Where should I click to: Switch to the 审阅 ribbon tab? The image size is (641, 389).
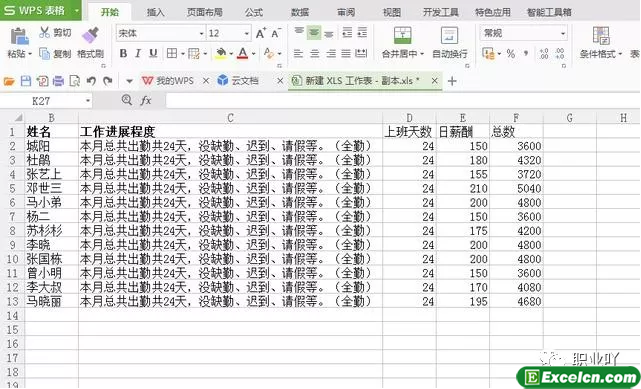click(346, 12)
